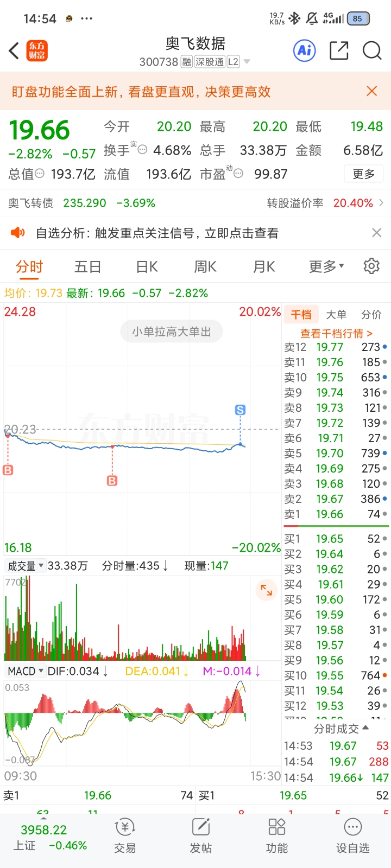Tap the blue S sell marker
391x868 pixels.
[x=240, y=410]
